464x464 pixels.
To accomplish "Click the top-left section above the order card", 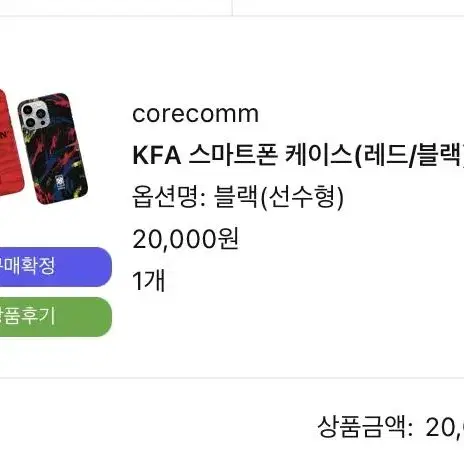I will click(x=116, y=7).
